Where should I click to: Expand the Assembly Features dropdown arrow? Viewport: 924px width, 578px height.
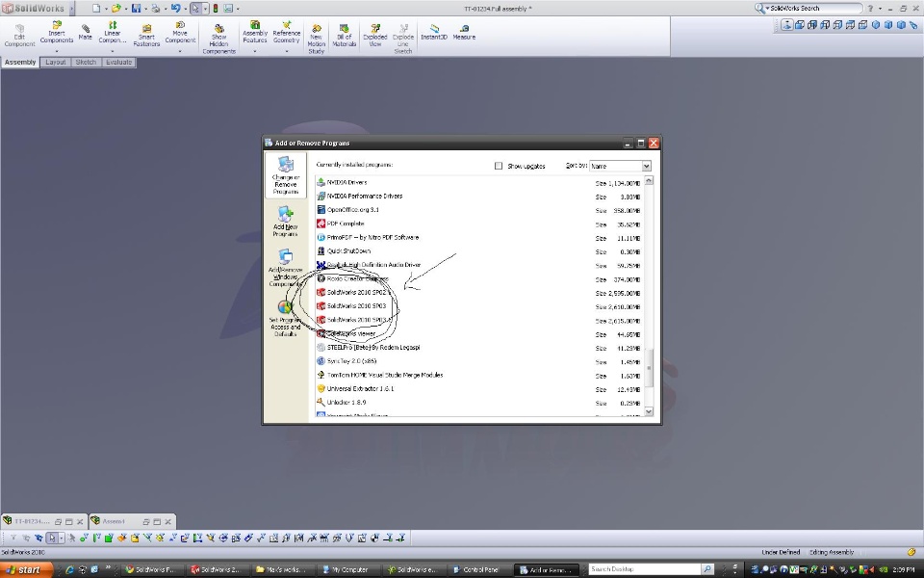coord(255,51)
